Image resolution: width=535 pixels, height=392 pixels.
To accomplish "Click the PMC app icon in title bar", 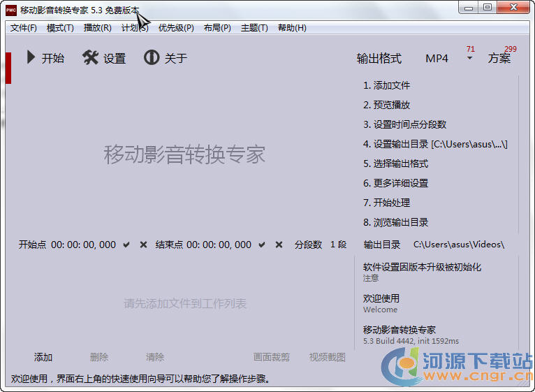I will [11, 10].
